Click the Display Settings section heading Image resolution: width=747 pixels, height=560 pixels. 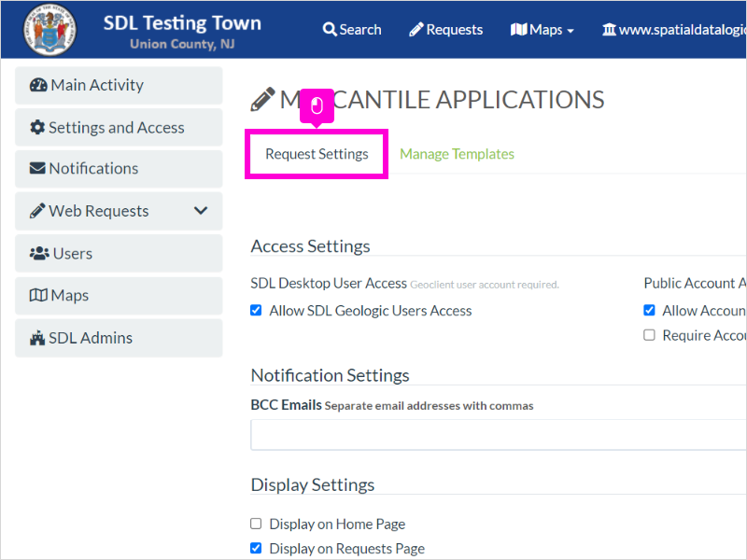(x=313, y=484)
